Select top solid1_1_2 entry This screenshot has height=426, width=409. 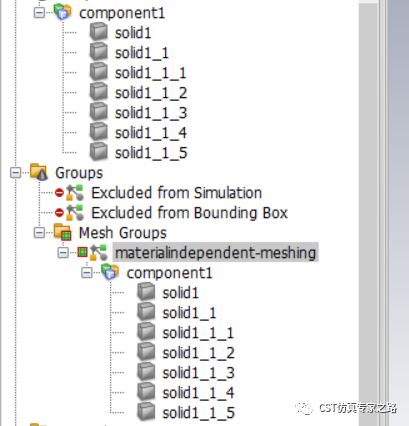151,93
